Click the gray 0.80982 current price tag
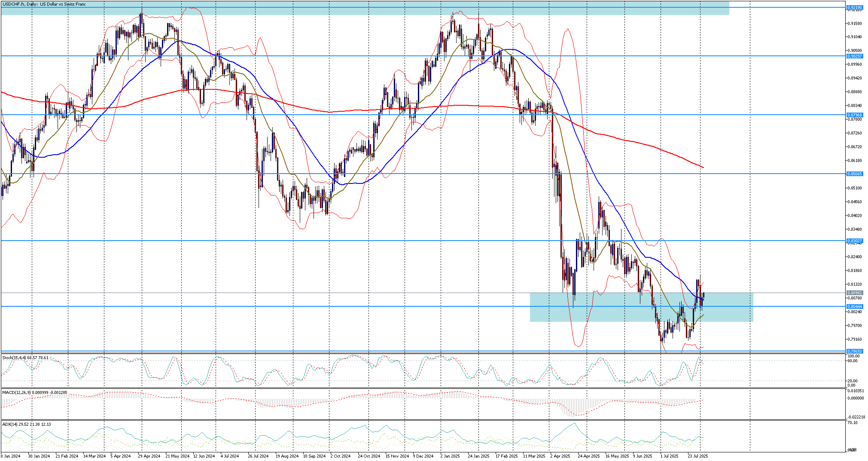 click(x=854, y=293)
